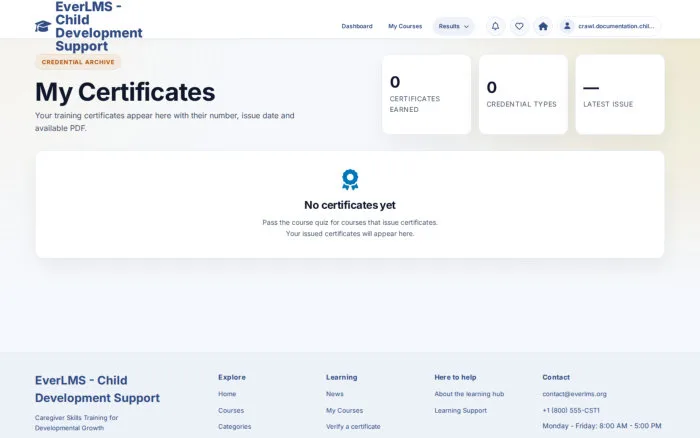Click the footer EverLMS brand title
Screen dimensions: 700x438
coord(97,389)
